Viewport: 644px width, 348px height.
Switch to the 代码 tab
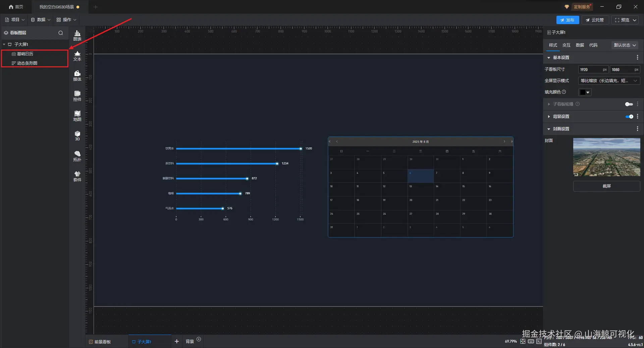point(593,45)
